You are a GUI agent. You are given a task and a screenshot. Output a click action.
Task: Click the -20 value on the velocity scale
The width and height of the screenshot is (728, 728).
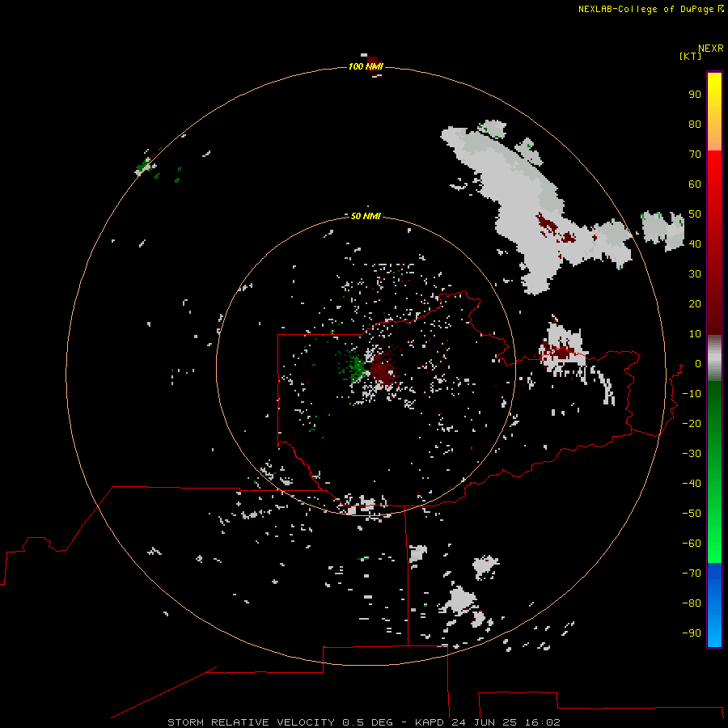692,423
